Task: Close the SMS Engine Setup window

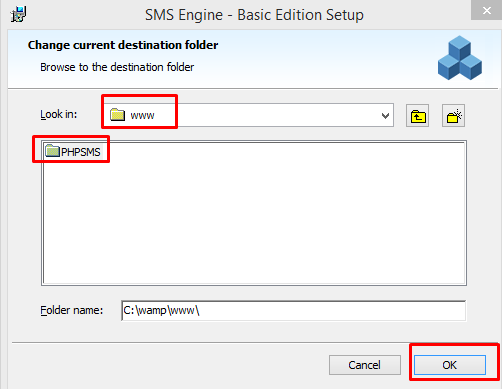Action: click(x=486, y=11)
